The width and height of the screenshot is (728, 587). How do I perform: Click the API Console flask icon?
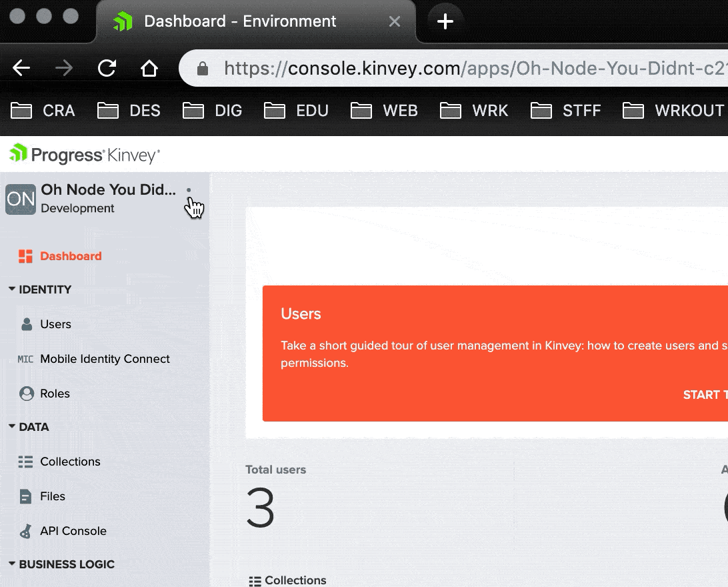(25, 531)
